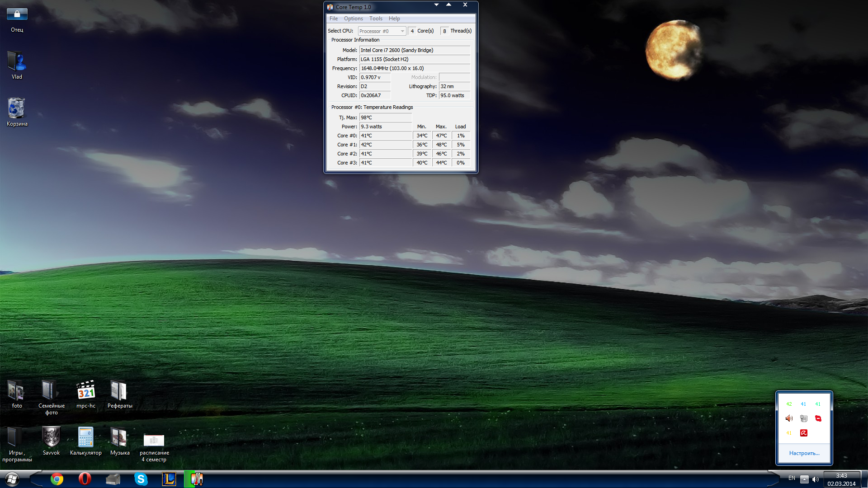Click the TDP value 95.0 watts
Viewport: 868px width, 488px height.
click(x=455, y=95)
